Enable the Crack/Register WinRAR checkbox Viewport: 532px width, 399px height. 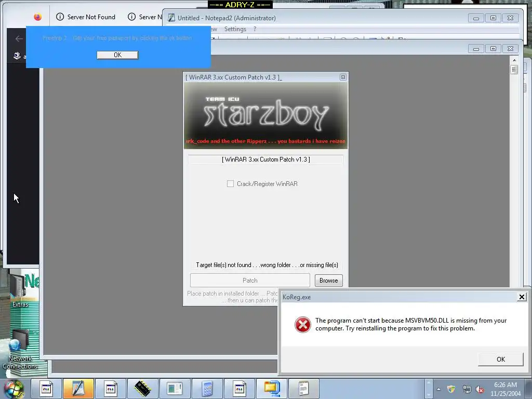230,183
